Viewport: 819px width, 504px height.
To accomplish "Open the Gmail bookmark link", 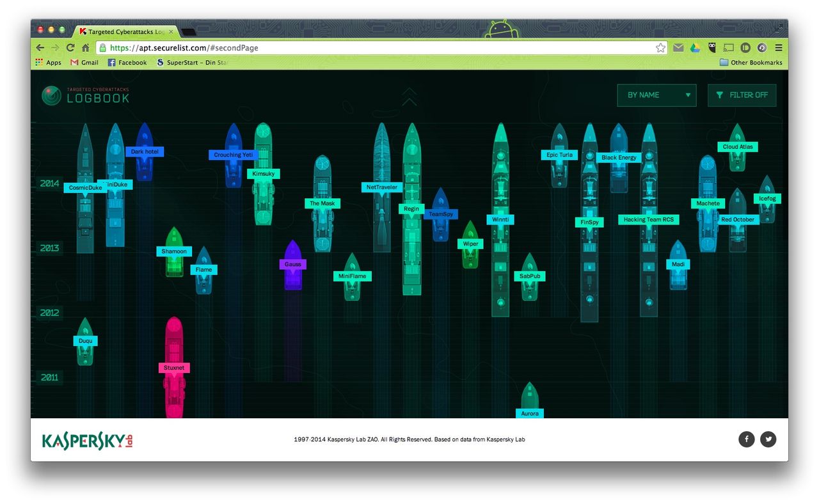I will pos(84,62).
